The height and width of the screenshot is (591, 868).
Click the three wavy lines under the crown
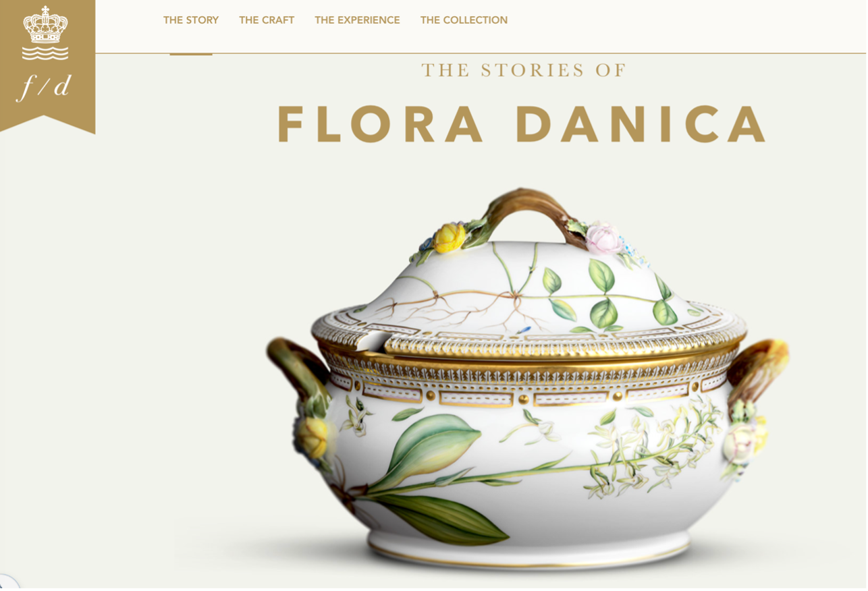pos(45,53)
